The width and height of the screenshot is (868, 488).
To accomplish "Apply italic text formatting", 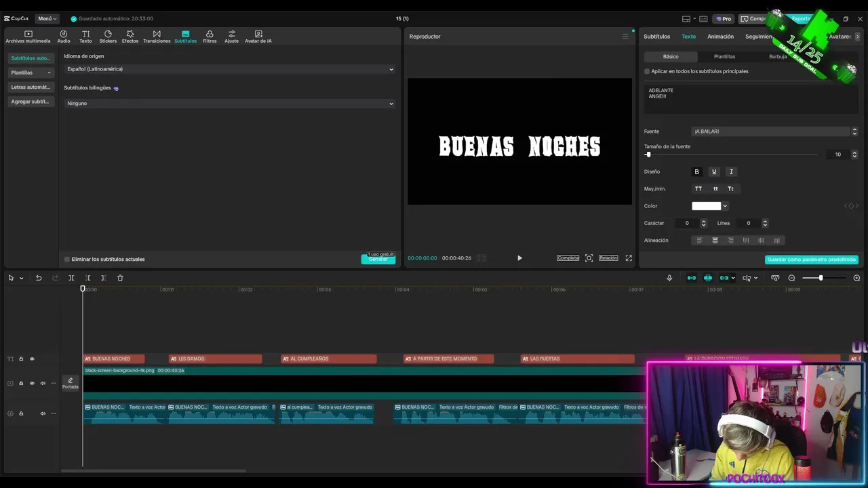I will [x=731, y=171].
